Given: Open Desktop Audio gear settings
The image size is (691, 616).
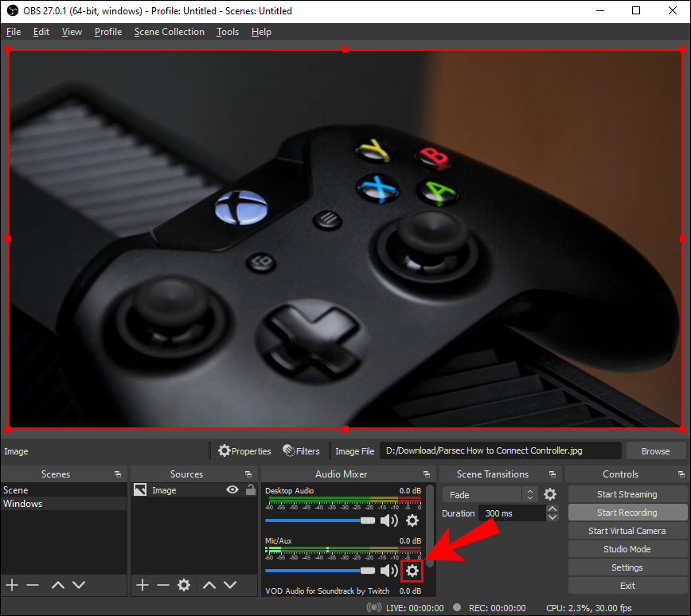Looking at the screenshot, I should point(412,520).
